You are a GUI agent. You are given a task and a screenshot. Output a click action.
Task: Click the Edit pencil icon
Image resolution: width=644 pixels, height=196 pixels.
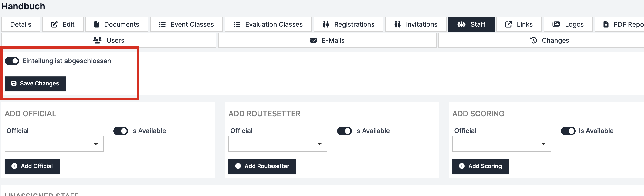coord(54,24)
